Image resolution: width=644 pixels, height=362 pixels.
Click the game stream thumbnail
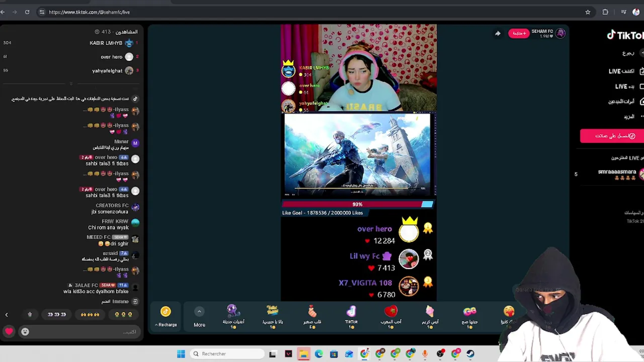(357, 154)
